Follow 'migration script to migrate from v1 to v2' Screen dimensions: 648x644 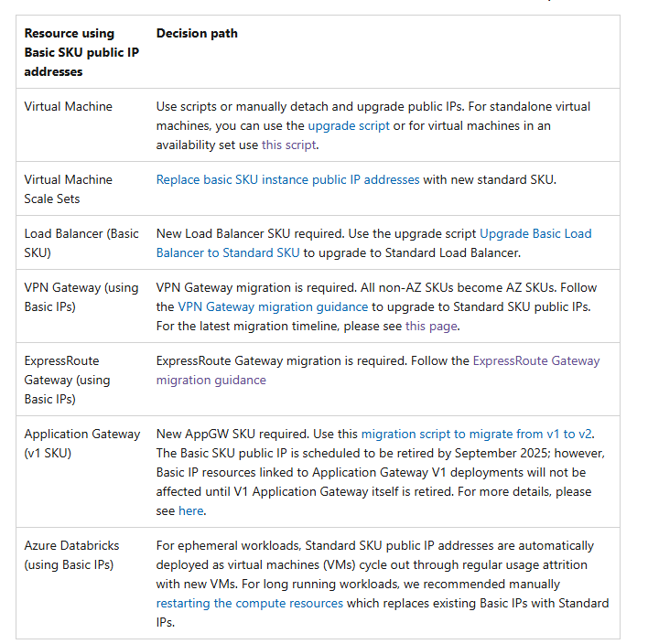477,435
